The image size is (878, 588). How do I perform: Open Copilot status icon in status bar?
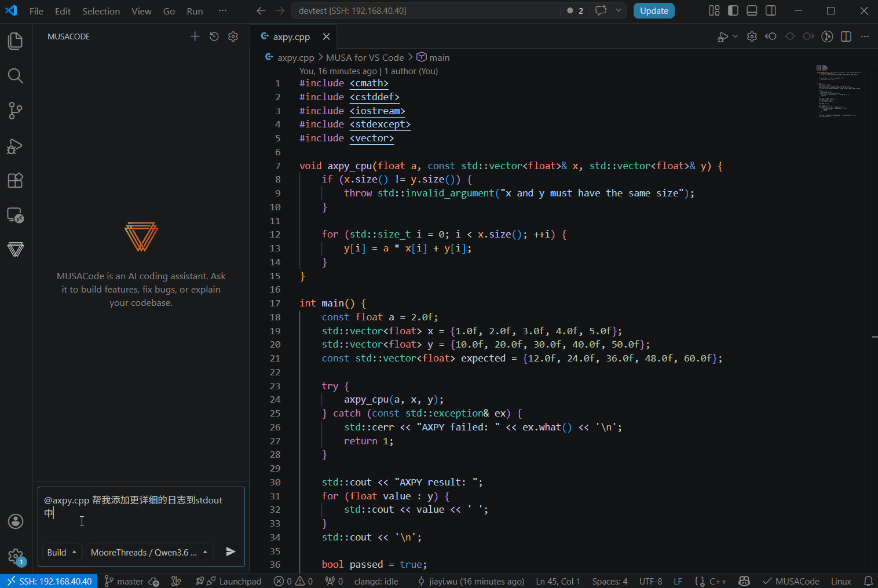coord(744,581)
